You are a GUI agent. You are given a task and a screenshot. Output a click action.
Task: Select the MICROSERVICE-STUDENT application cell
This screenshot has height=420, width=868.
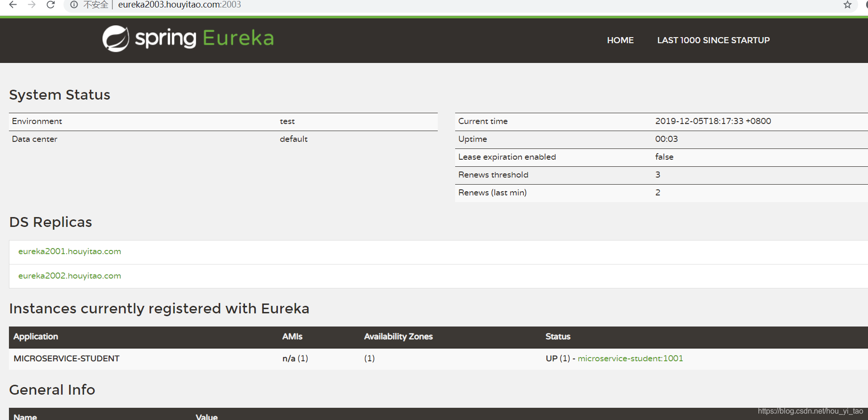point(66,358)
